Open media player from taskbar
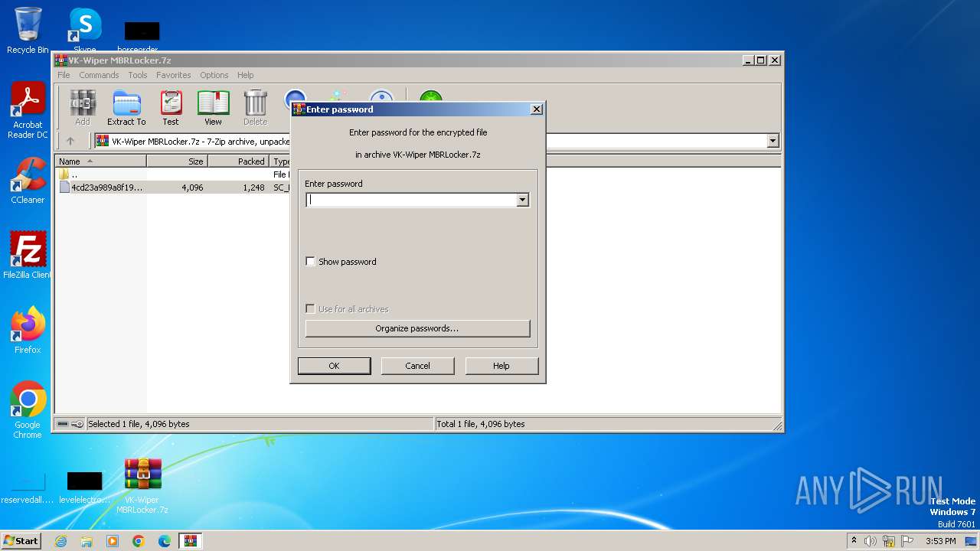Image resolution: width=980 pixels, height=551 pixels. click(113, 541)
